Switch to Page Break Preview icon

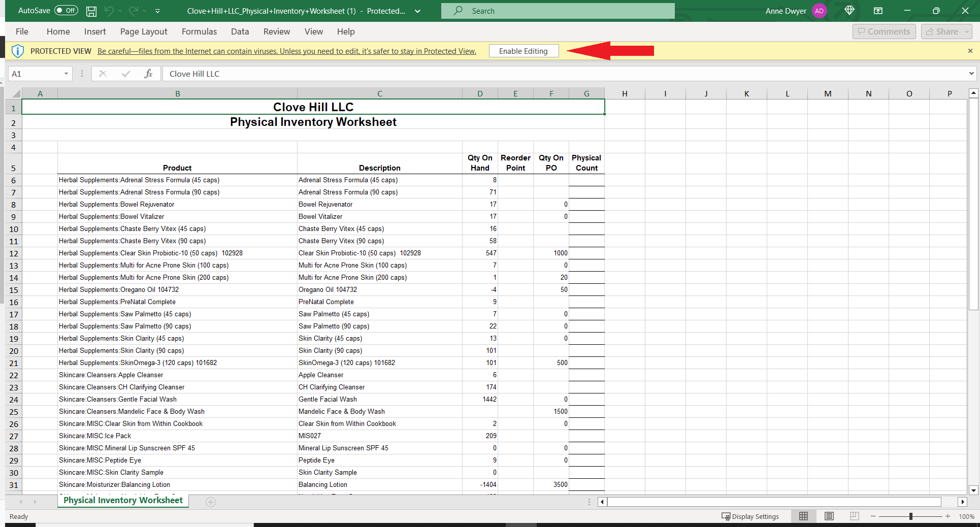(855, 516)
